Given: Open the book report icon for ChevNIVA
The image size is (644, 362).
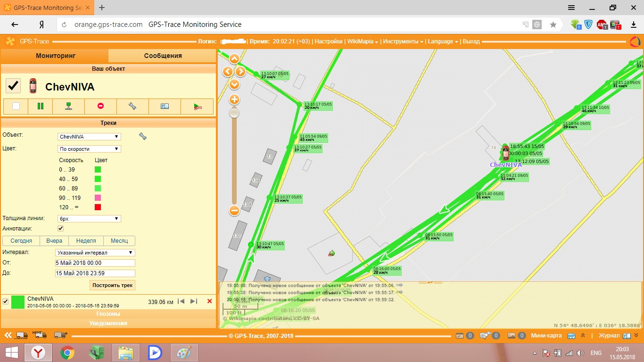Looking at the screenshot, I should pyautogui.click(x=165, y=106).
